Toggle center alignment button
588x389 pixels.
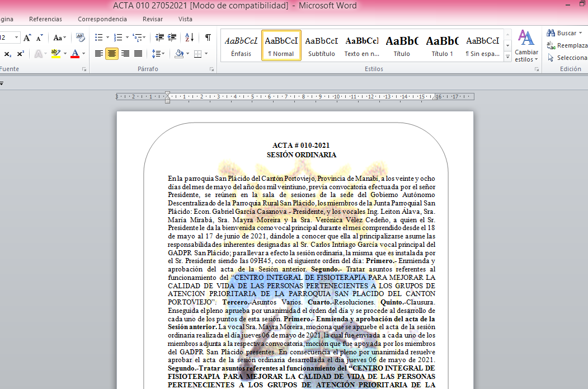click(112, 54)
